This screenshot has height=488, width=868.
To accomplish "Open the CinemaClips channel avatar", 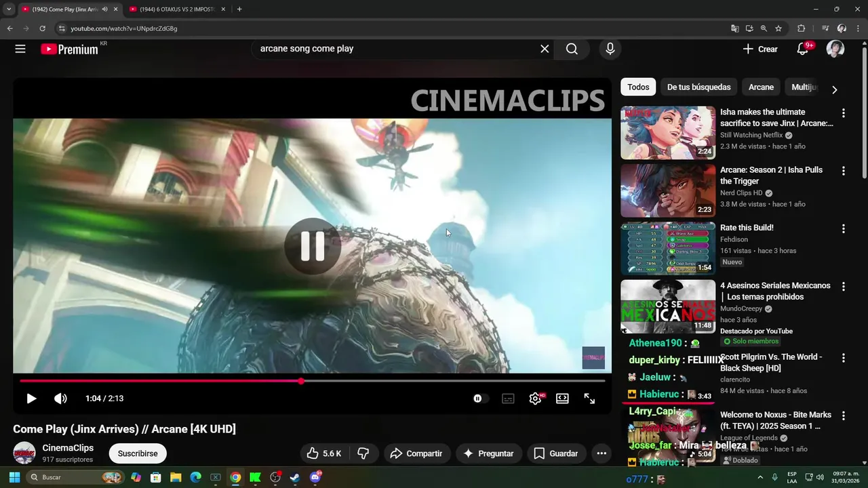I will 24,453.
